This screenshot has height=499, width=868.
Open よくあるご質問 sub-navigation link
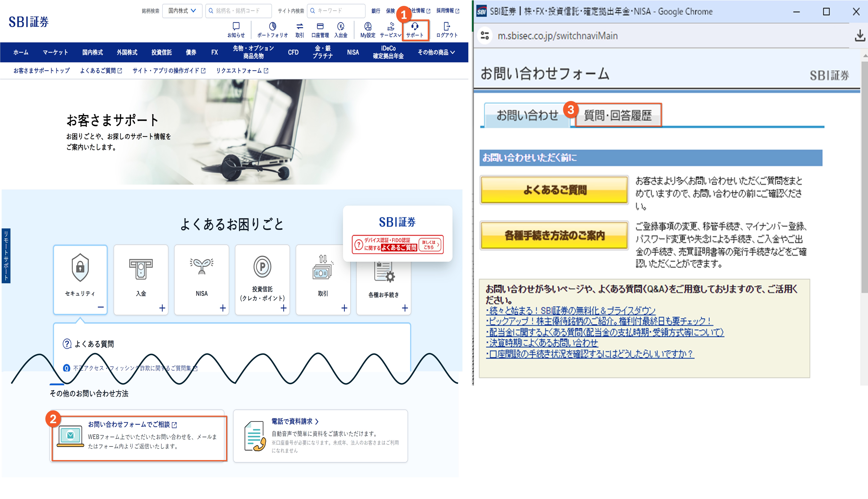[x=101, y=71]
